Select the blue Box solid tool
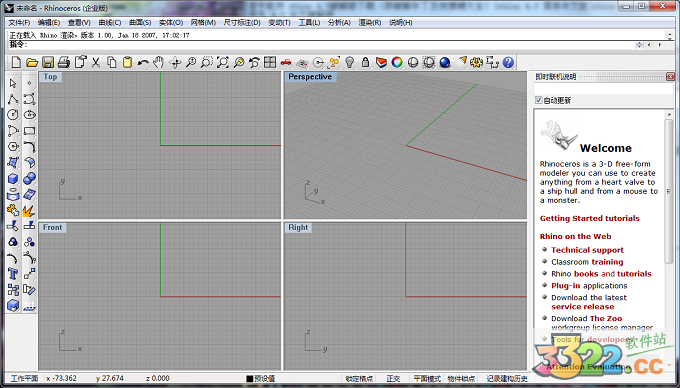680x388 pixels. point(13,179)
